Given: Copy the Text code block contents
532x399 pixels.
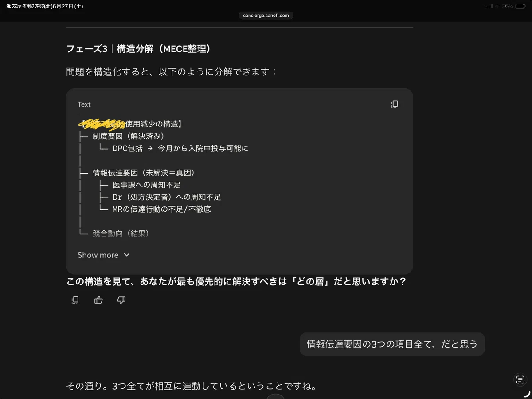Looking at the screenshot, I should [x=394, y=104].
